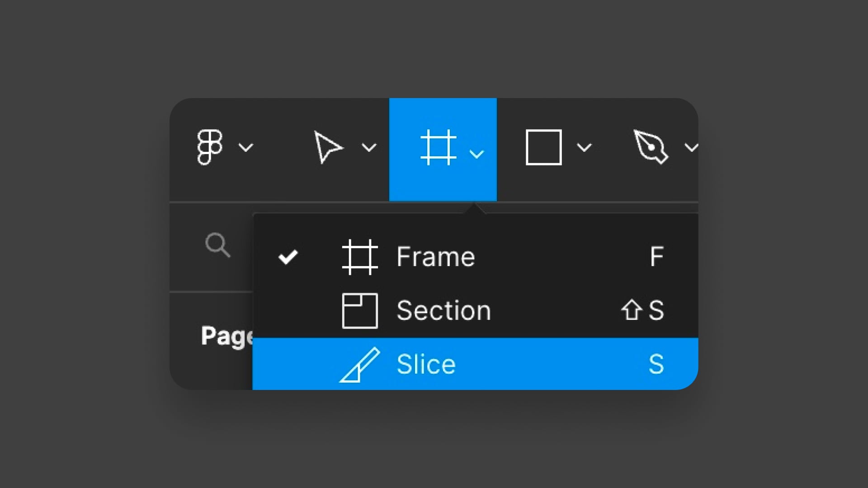
Task: Select the Rectangle shape tool
Action: (544, 147)
